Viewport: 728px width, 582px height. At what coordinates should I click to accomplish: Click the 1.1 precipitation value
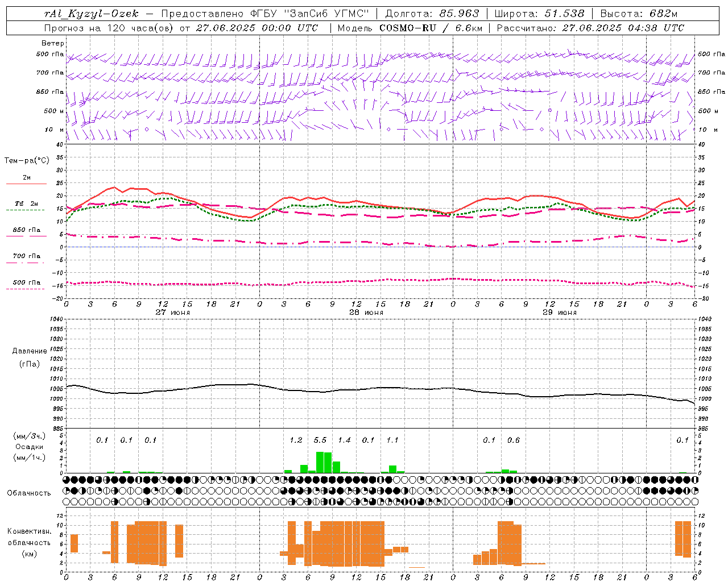(x=392, y=440)
